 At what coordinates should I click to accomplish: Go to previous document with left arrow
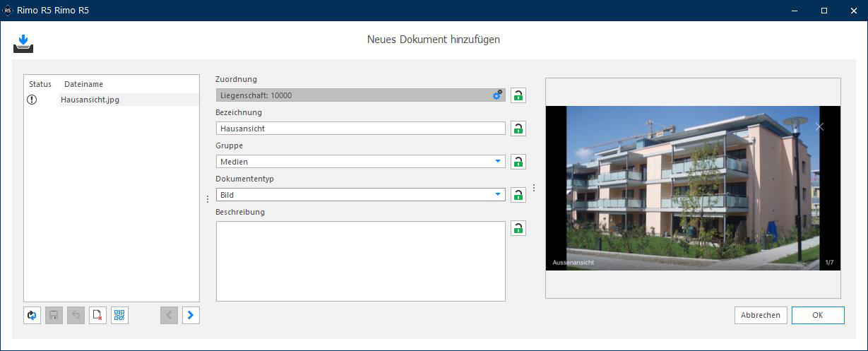pos(169,315)
